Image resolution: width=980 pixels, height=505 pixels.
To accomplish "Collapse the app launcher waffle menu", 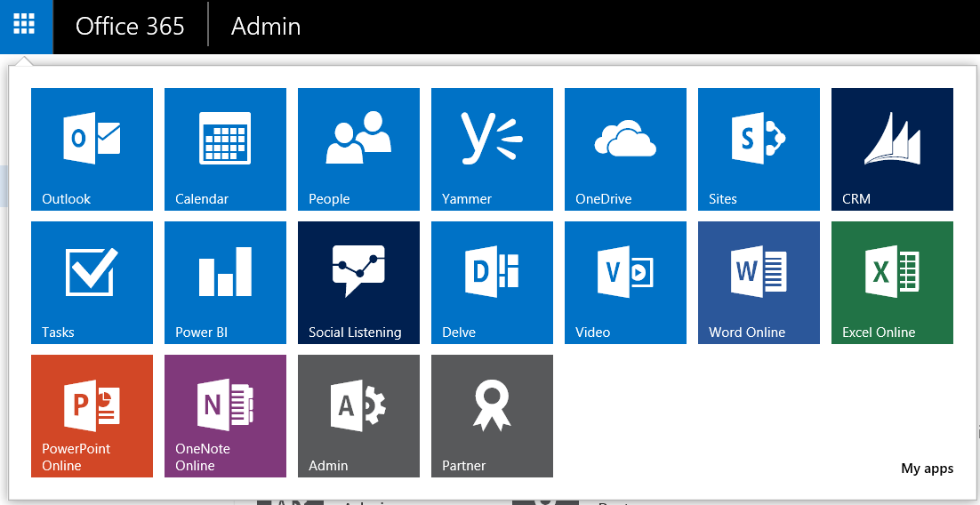I will pos(26,26).
